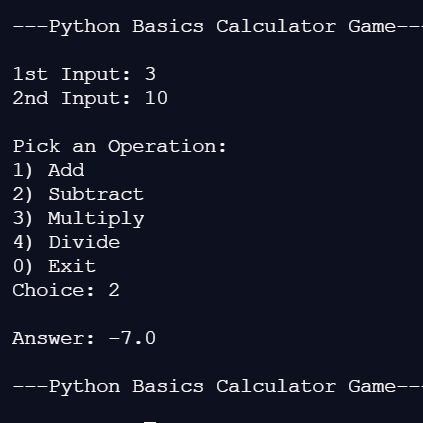This screenshot has height=423, width=423.
Task: Click the Choice label text
Action: [54, 290]
